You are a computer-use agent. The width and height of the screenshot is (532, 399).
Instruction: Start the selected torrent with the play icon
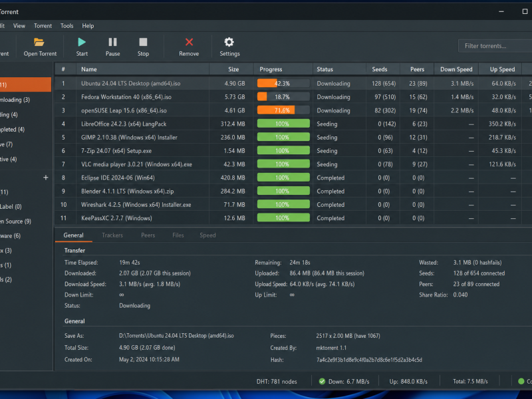(x=82, y=42)
